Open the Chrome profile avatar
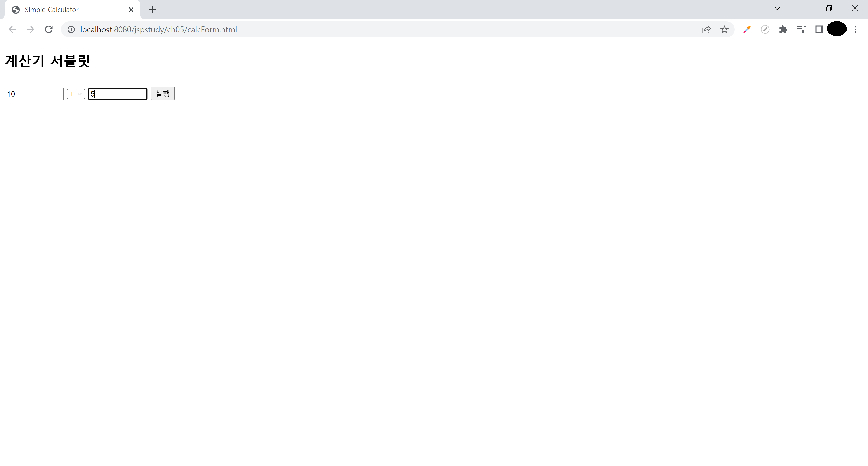Image resolution: width=868 pixels, height=466 pixels. 837,29
